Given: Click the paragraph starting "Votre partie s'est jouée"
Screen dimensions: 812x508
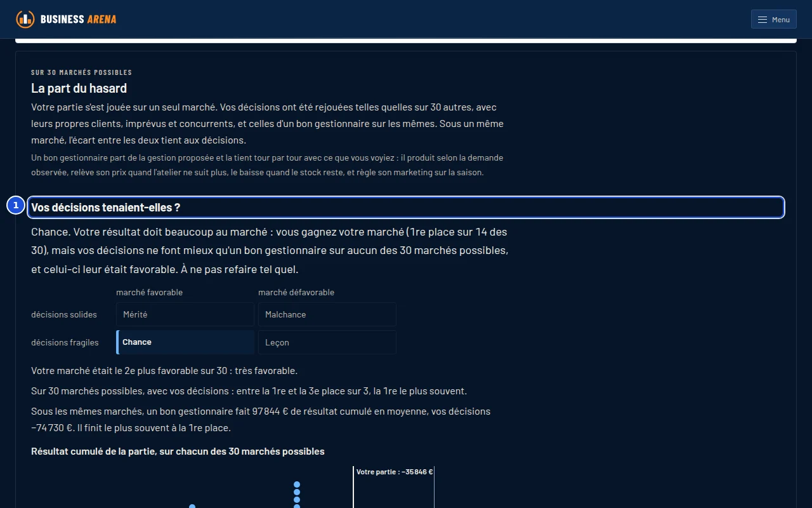Looking at the screenshot, I should tap(268, 123).
